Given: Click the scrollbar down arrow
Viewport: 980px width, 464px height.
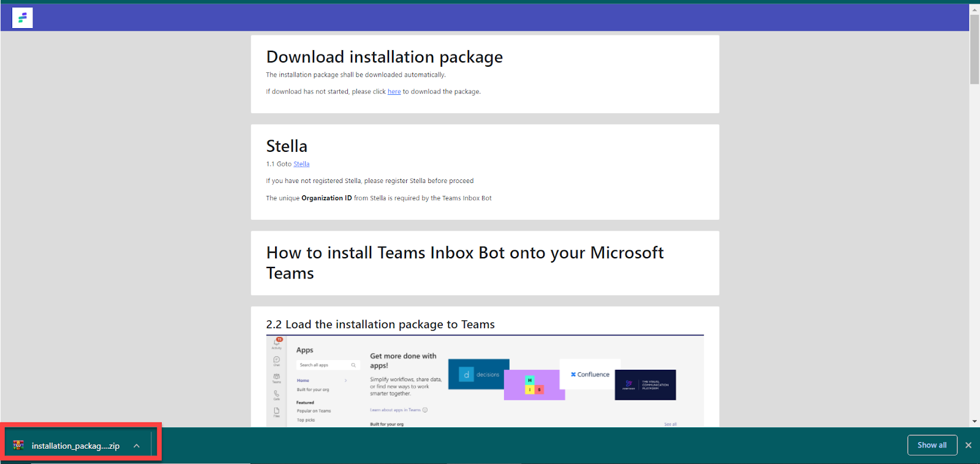Looking at the screenshot, I should 974,421.
